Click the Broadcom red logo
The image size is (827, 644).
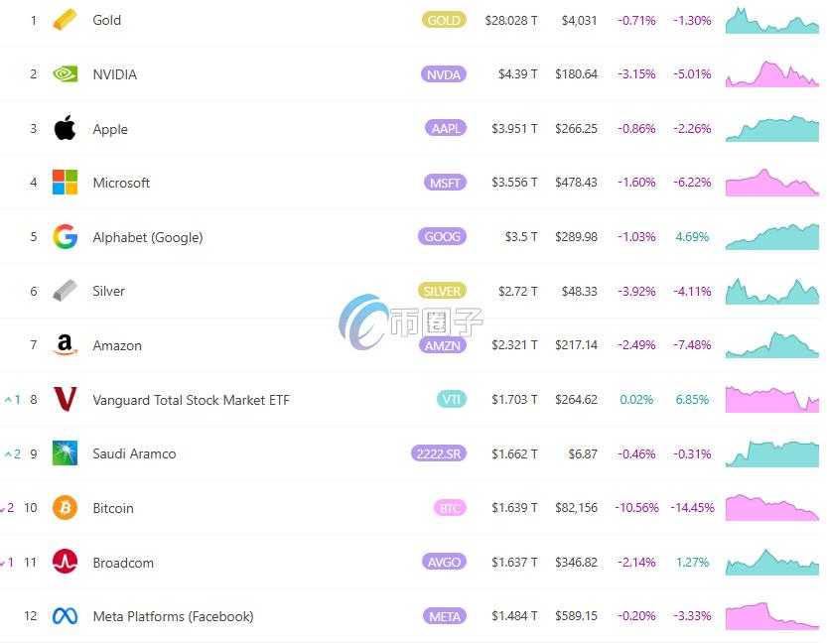65,563
